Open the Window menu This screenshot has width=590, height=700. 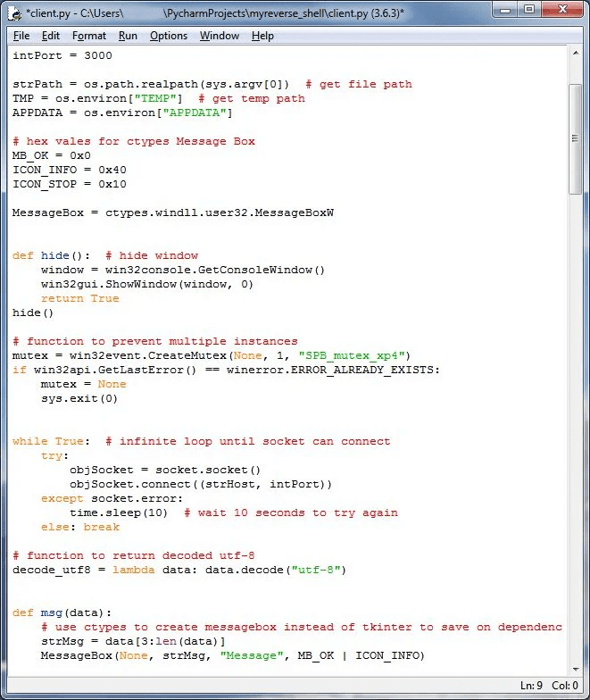pos(220,36)
